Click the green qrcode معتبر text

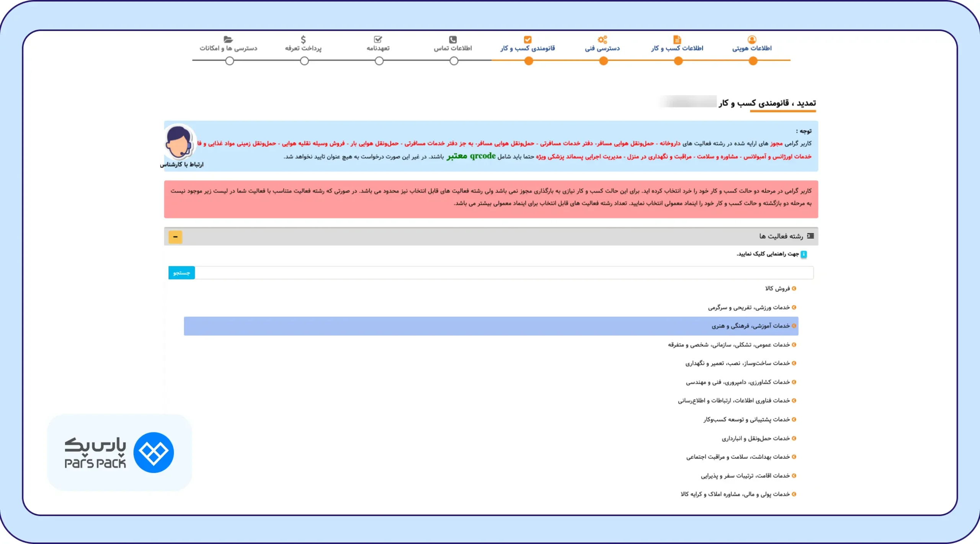(471, 156)
